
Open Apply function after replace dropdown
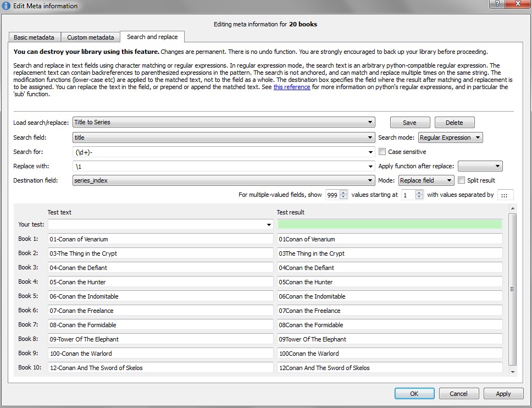pyautogui.click(x=480, y=166)
